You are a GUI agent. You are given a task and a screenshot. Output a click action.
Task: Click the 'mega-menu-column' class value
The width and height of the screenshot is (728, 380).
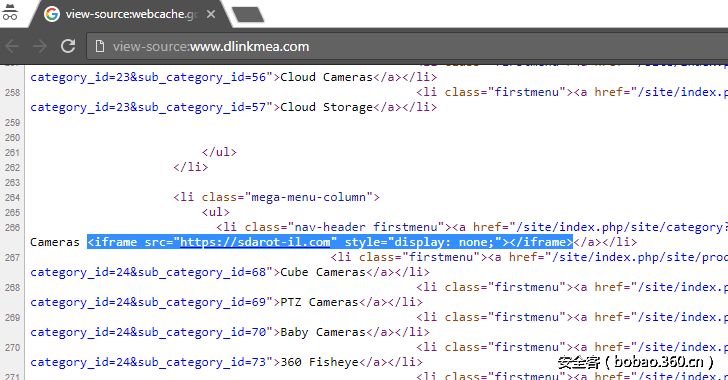click(x=308, y=197)
